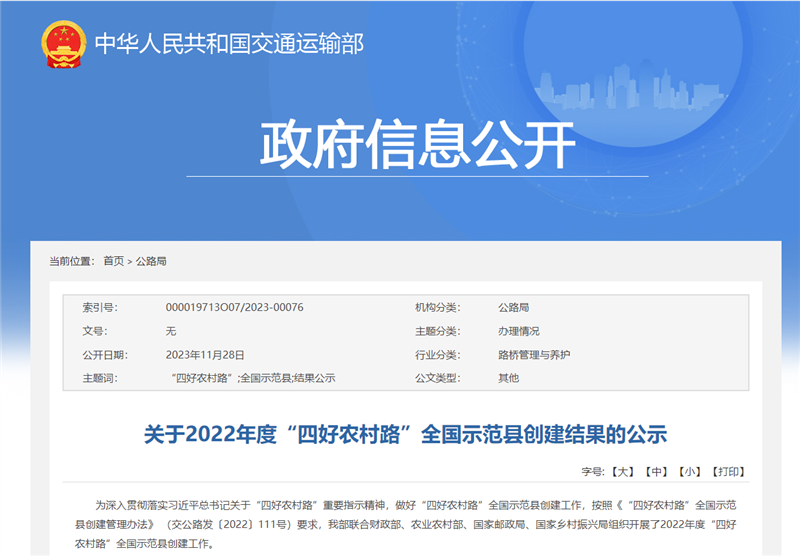The height and width of the screenshot is (556, 800).
Task: Open 公路局 in the breadcrumb path
Action: 151,261
